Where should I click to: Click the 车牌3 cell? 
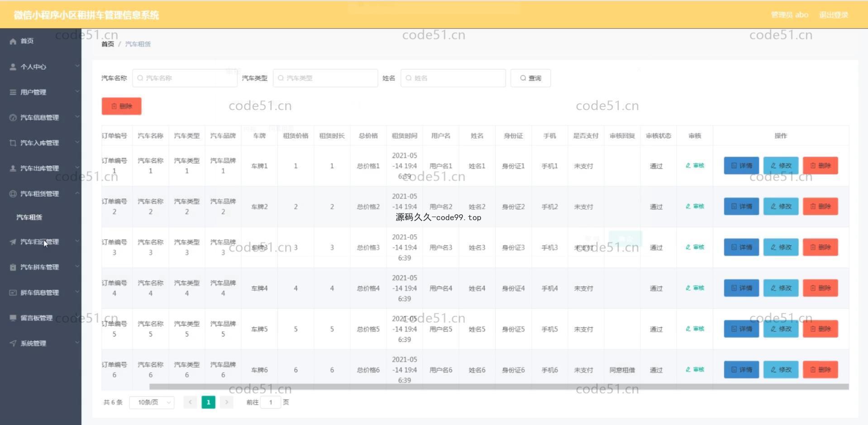259,247
